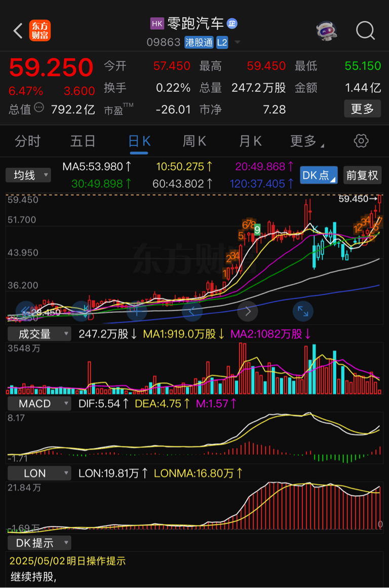Tap the L2 level badge
This screenshot has height=588, width=389.
pyautogui.click(x=222, y=43)
